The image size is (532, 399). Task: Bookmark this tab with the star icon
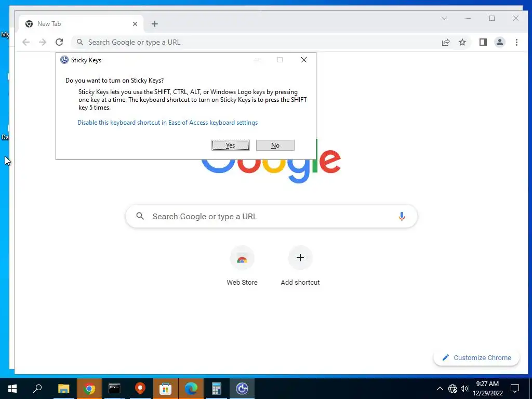point(462,42)
